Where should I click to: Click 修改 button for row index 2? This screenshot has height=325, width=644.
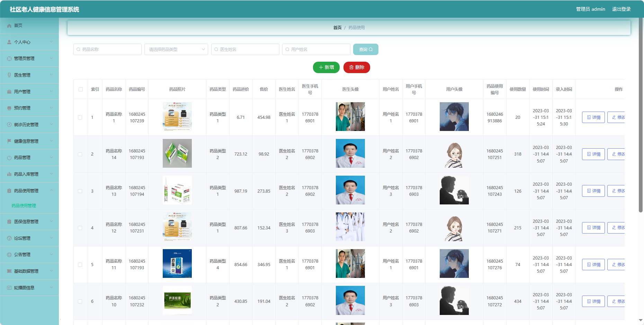[616, 154]
